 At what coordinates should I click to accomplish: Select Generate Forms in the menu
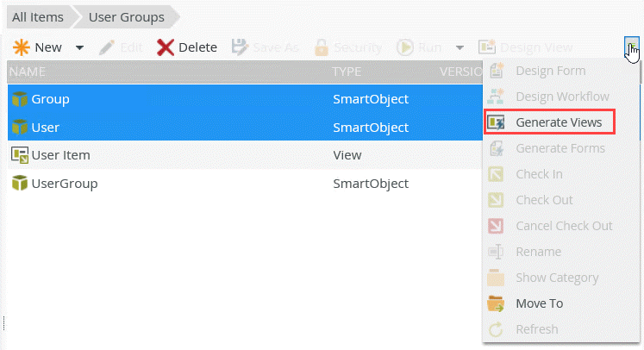click(560, 148)
